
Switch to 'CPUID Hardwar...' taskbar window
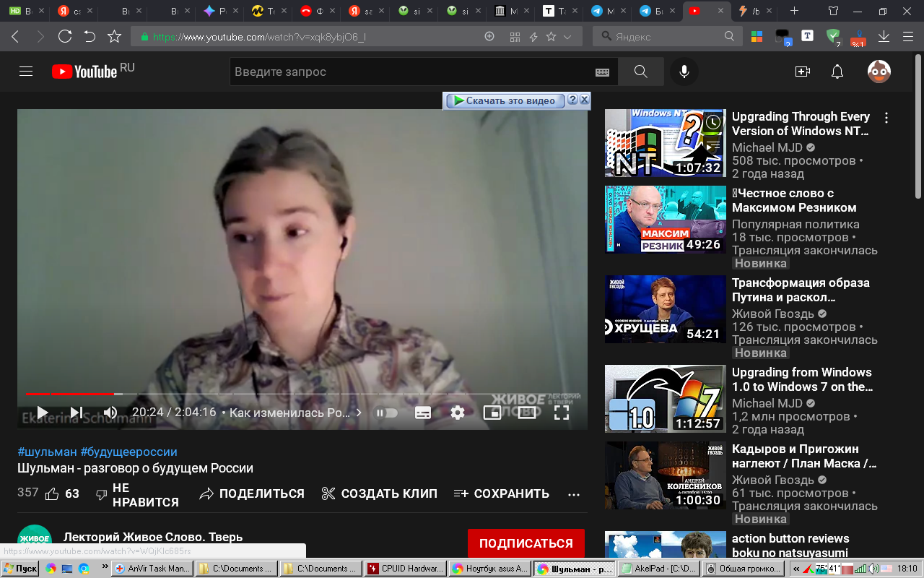coord(405,569)
